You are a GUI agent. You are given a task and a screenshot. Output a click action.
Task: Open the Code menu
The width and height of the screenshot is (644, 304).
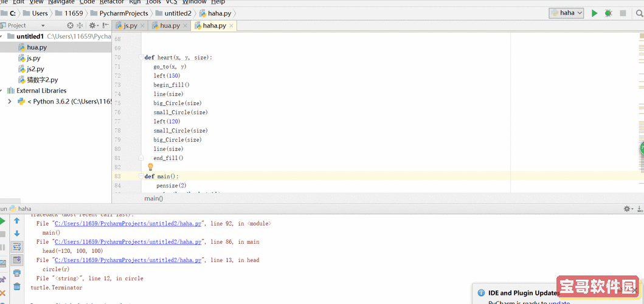click(x=87, y=2)
